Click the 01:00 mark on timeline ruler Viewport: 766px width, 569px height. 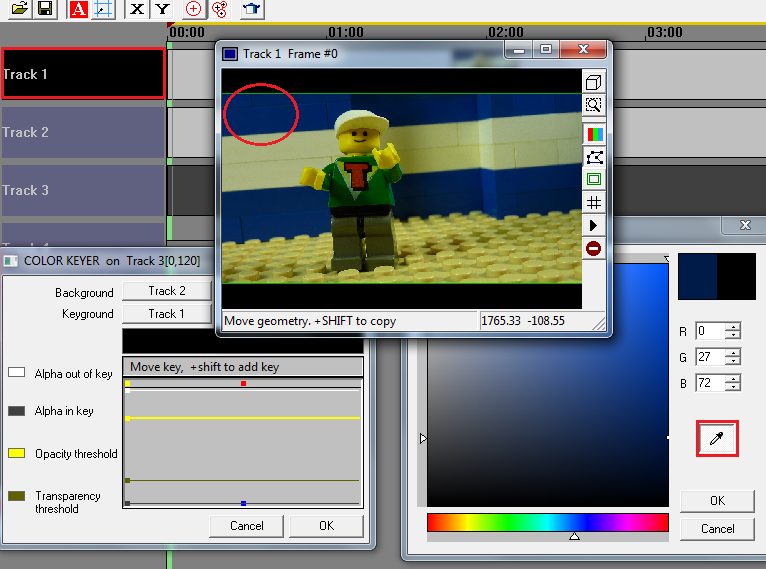point(345,32)
